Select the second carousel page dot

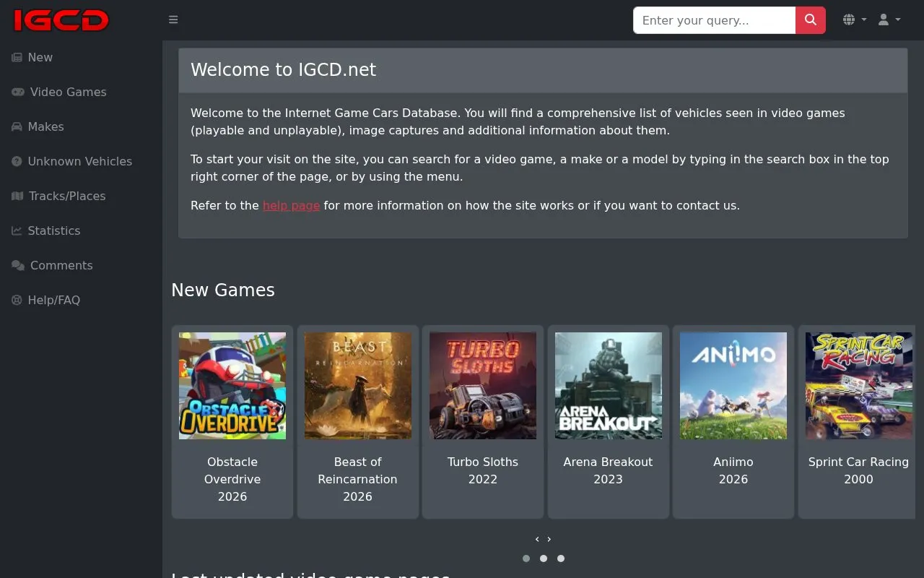(544, 558)
